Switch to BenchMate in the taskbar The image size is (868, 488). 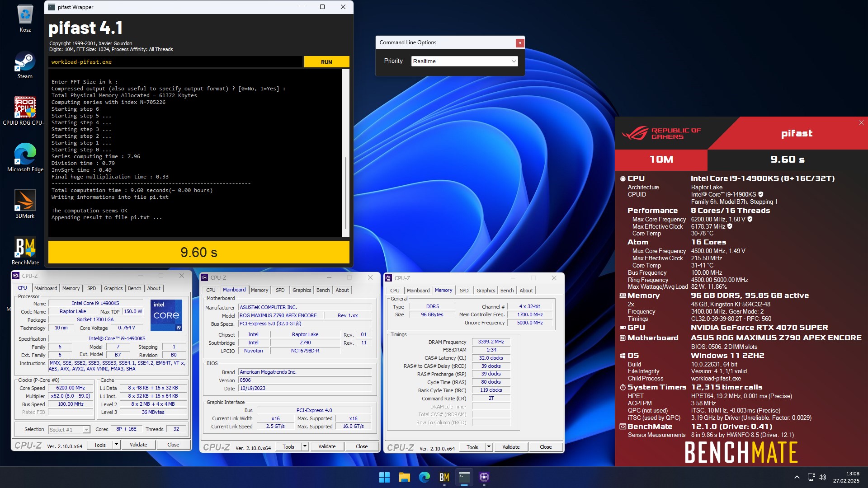coord(444,477)
